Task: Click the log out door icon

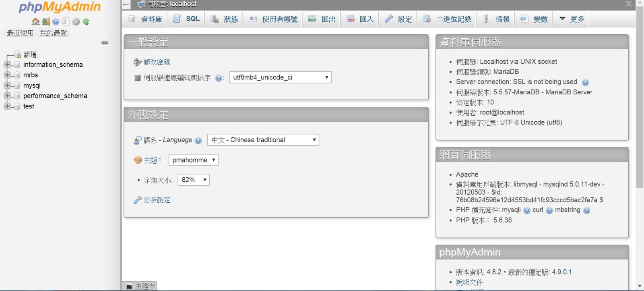Action: (x=45, y=22)
